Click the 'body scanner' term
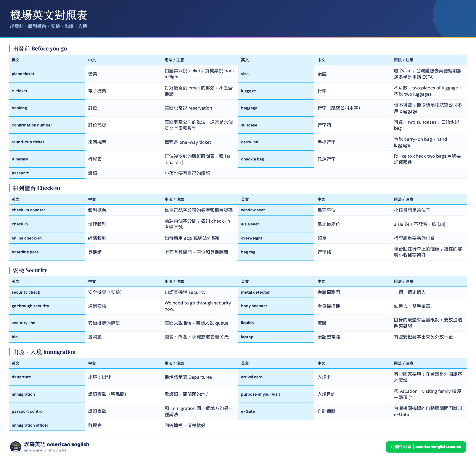Screen dimensions: 476x458 click(254, 306)
